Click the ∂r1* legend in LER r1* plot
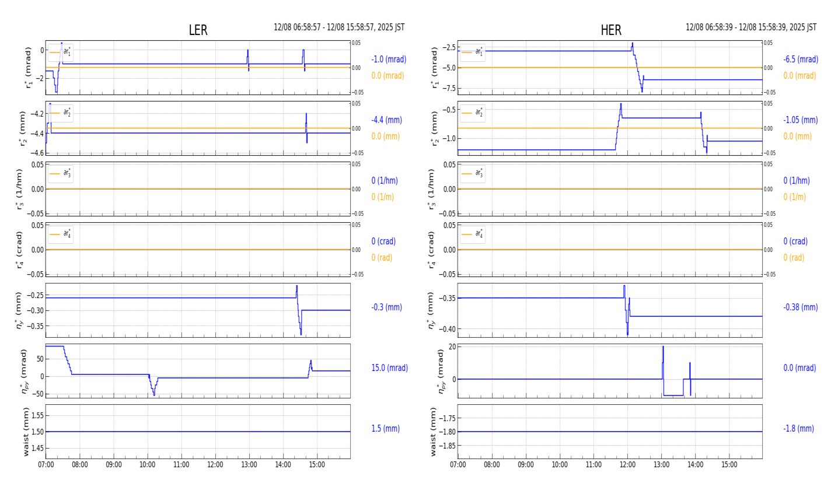Image resolution: width=824 pixels, height=504 pixels. pos(61,52)
